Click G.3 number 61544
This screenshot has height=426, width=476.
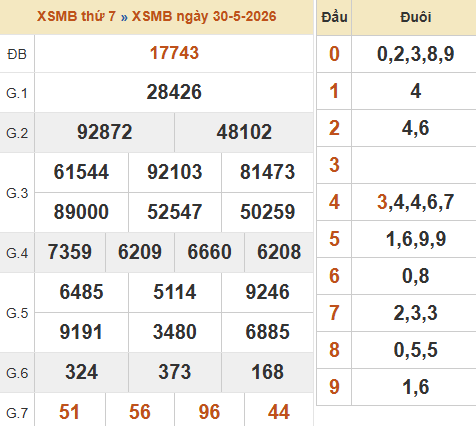pos(81,172)
